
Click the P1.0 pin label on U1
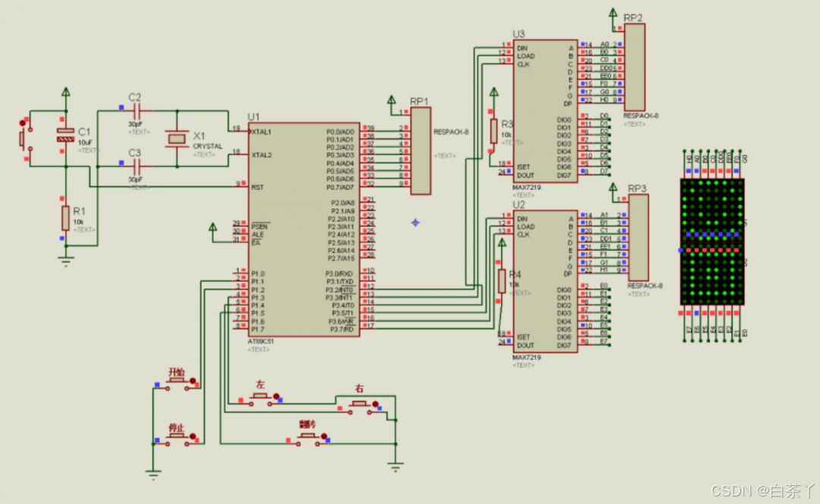[257, 273]
